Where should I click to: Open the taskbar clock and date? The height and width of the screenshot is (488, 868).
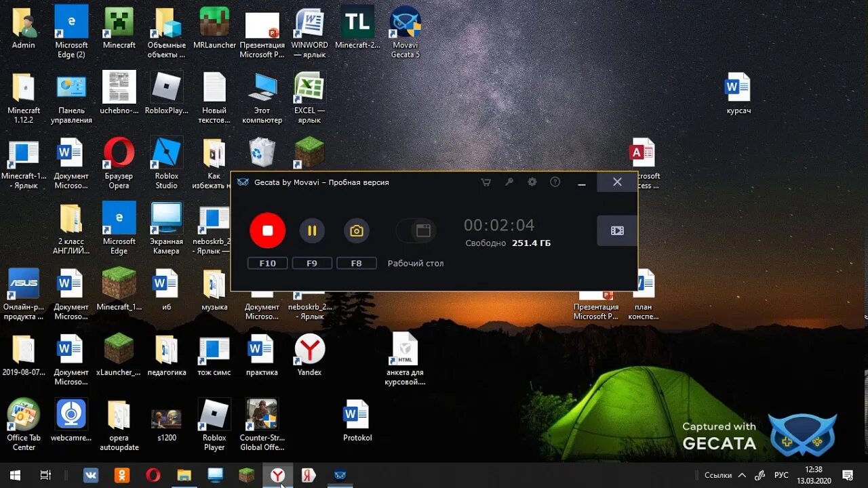pos(814,475)
